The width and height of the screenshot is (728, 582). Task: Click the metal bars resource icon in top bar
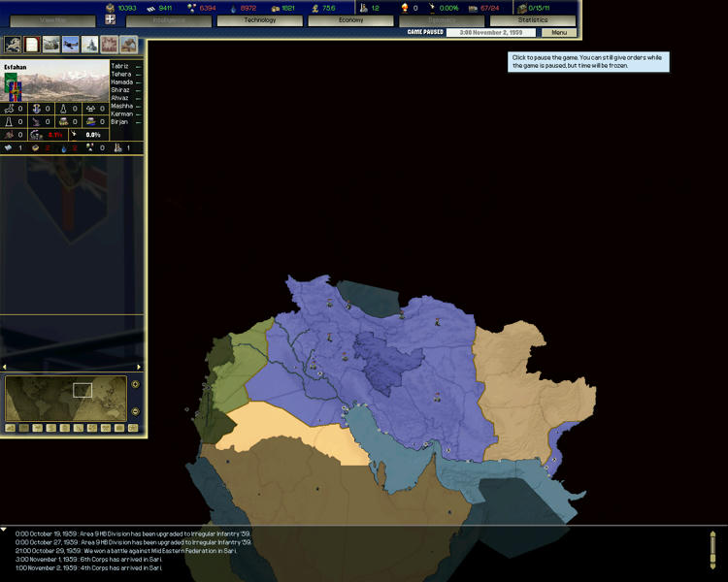[x=150, y=9]
